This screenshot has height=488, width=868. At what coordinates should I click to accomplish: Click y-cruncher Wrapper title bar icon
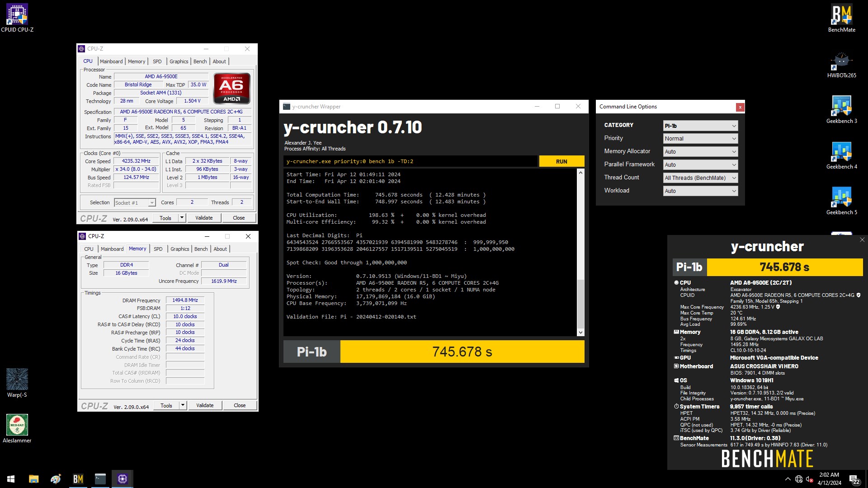tap(286, 107)
